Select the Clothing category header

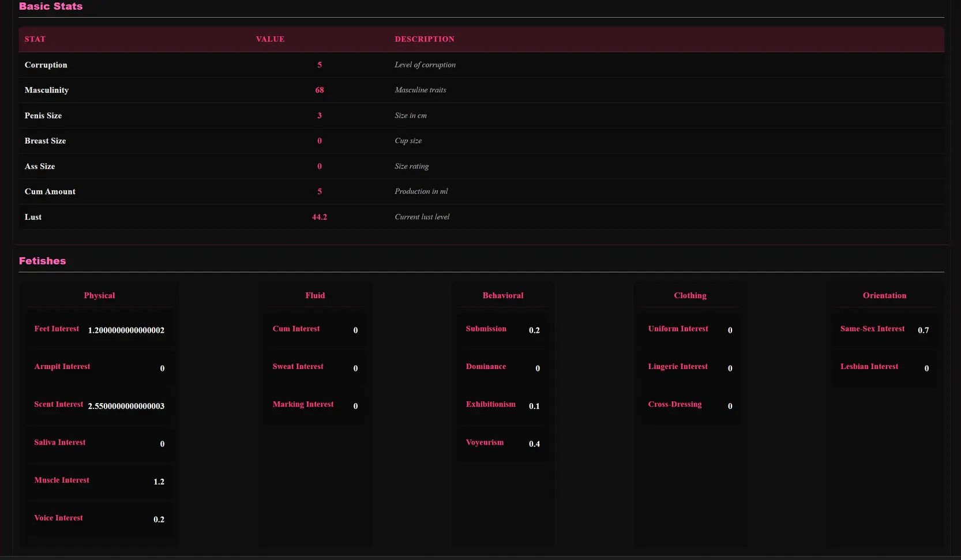(x=690, y=296)
